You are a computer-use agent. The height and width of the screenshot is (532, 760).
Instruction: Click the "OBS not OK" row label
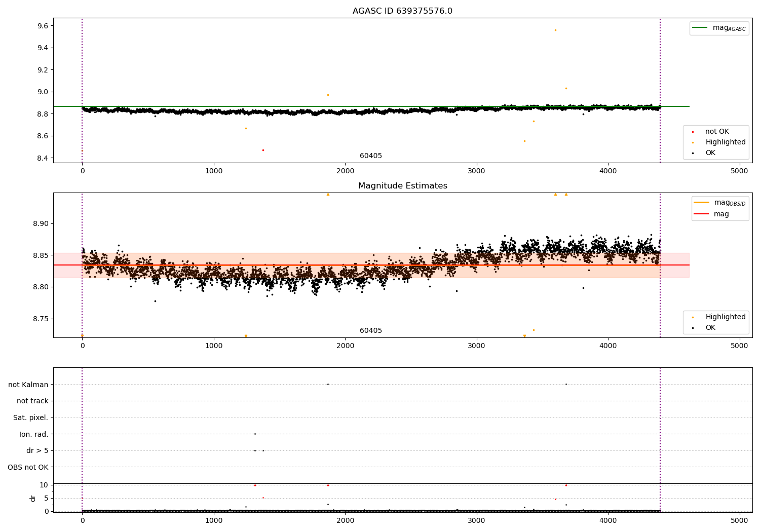(x=28, y=467)
